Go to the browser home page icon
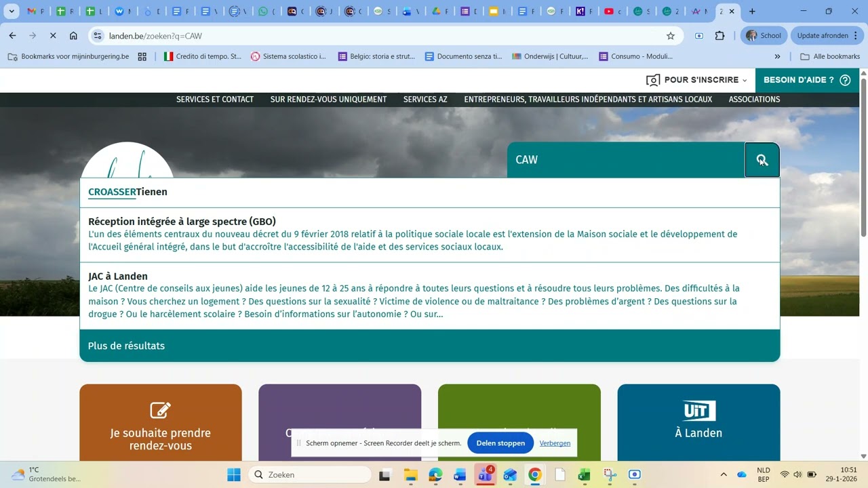Viewport: 868px width, 488px height. (73, 36)
